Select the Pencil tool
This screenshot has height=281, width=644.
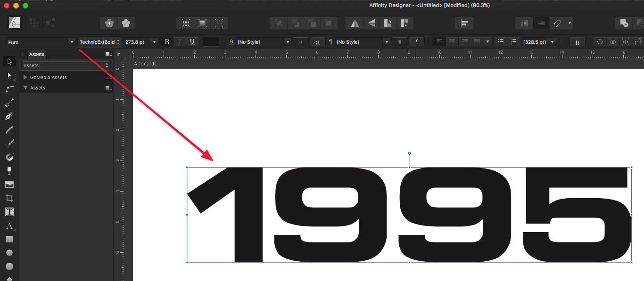point(9,130)
